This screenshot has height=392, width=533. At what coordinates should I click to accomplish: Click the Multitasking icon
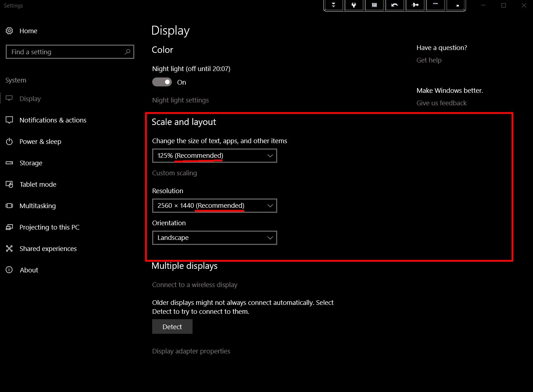[9, 206]
